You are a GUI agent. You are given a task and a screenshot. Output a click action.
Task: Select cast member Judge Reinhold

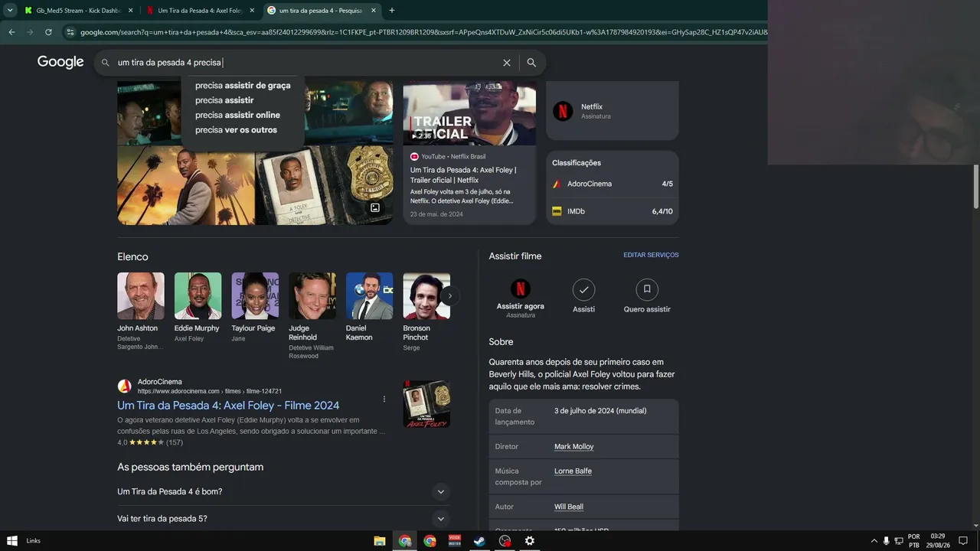(x=312, y=315)
